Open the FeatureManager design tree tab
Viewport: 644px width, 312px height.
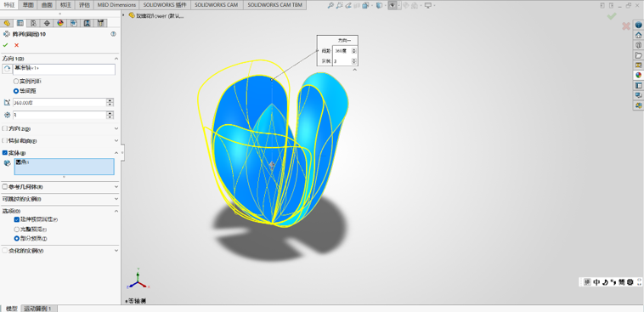(7, 23)
